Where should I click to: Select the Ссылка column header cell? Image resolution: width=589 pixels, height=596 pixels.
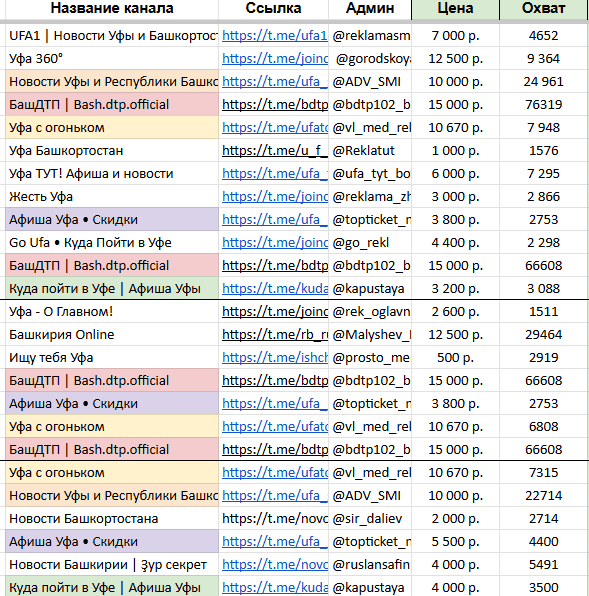point(273,8)
